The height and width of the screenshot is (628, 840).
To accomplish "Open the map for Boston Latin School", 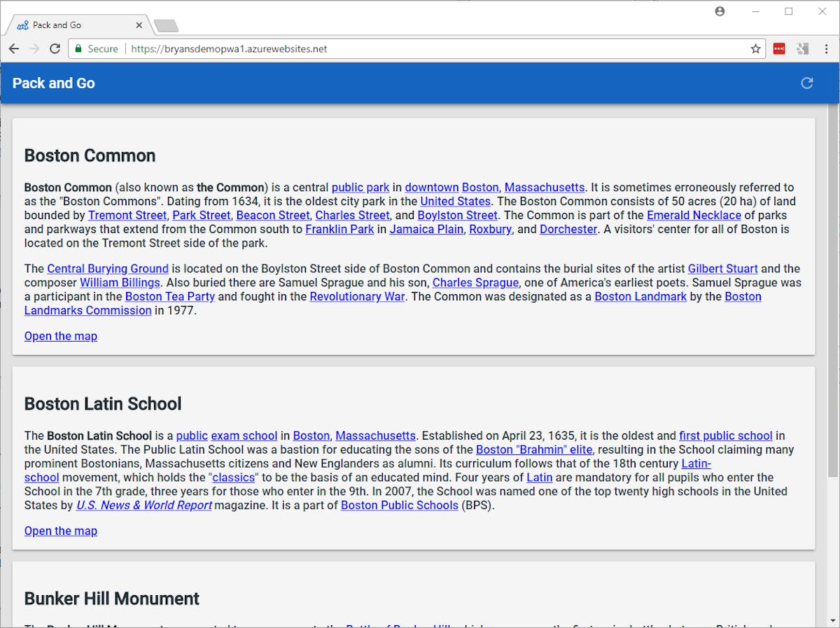I will [x=61, y=531].
